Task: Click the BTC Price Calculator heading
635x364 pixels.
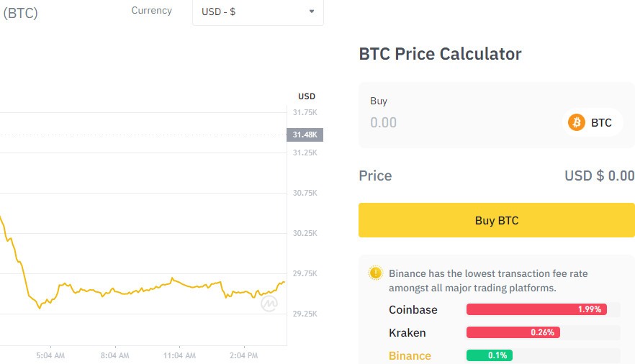Action: click(x=440, y=54)
